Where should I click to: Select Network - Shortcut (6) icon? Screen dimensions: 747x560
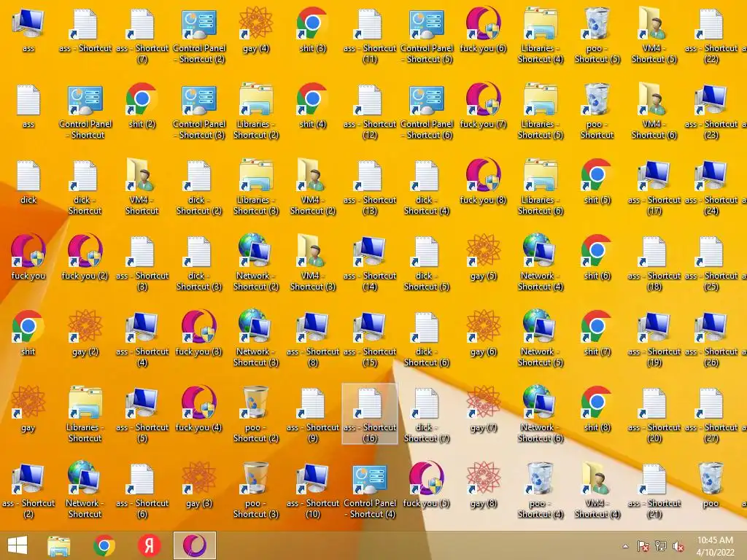point(541,414)
